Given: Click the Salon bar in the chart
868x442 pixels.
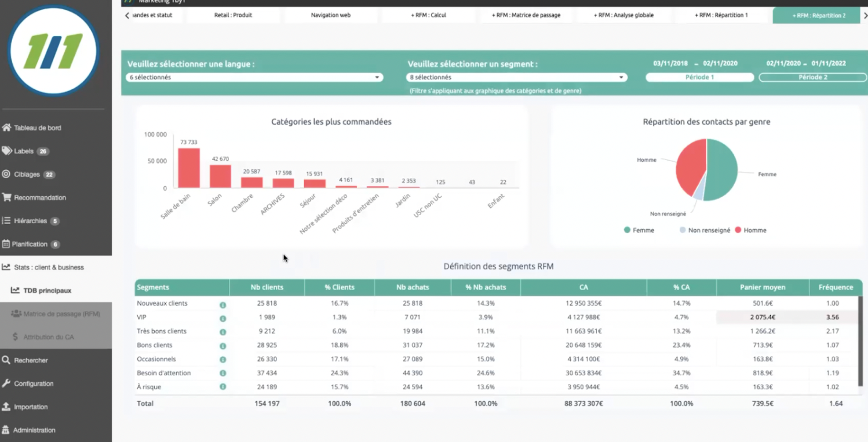Looking at the screenshot, I should [220, 176].
